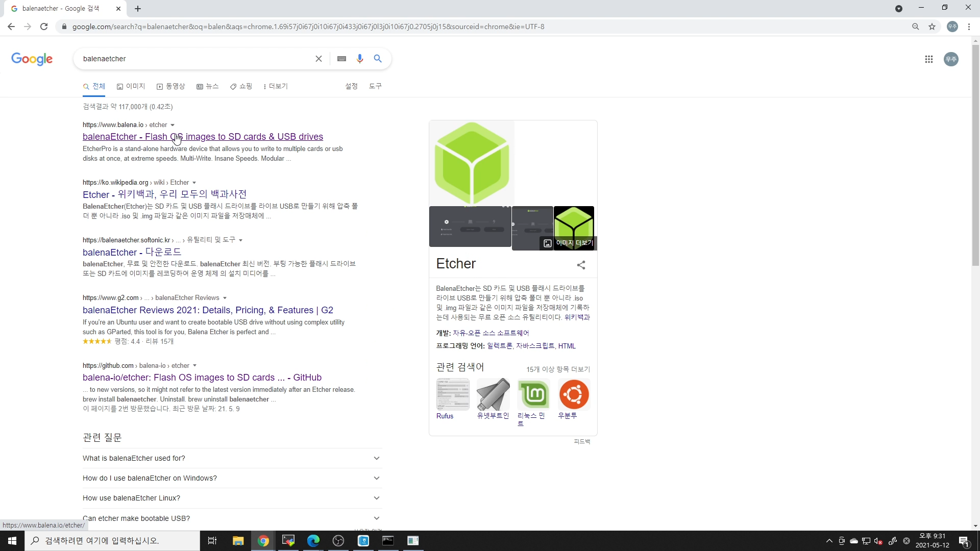Open the Google apps grid
Viewport: 980px width, 551px height.
[928, 59]
